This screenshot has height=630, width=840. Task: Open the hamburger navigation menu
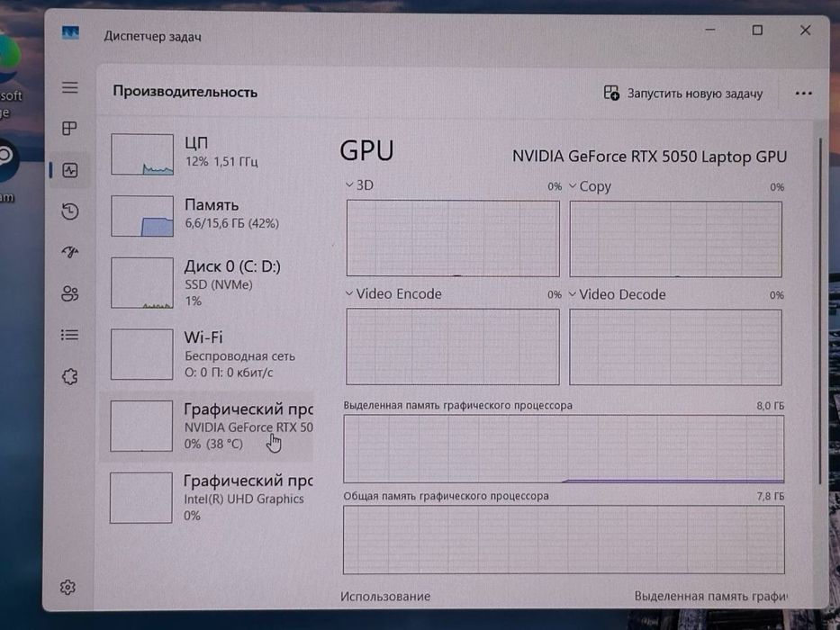pos(69,87)
